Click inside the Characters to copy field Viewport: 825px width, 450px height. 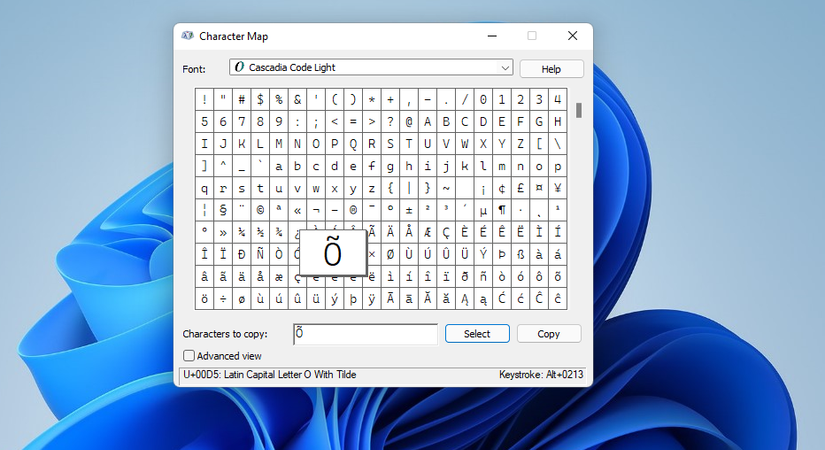[x=365, y=334]
